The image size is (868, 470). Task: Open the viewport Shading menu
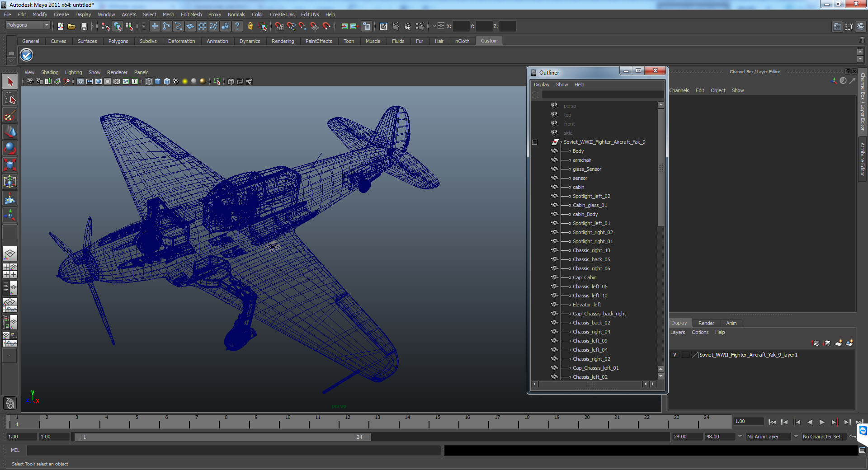[x=50, y=72]
